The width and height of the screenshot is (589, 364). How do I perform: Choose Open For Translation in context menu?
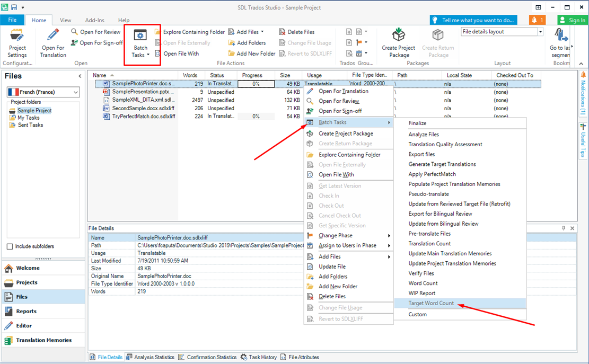point(349,91)
